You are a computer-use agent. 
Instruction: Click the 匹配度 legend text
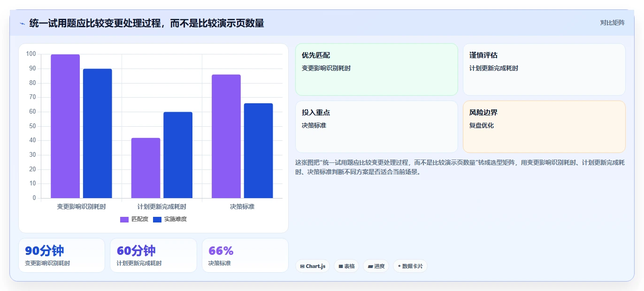(x=140, y=219)
